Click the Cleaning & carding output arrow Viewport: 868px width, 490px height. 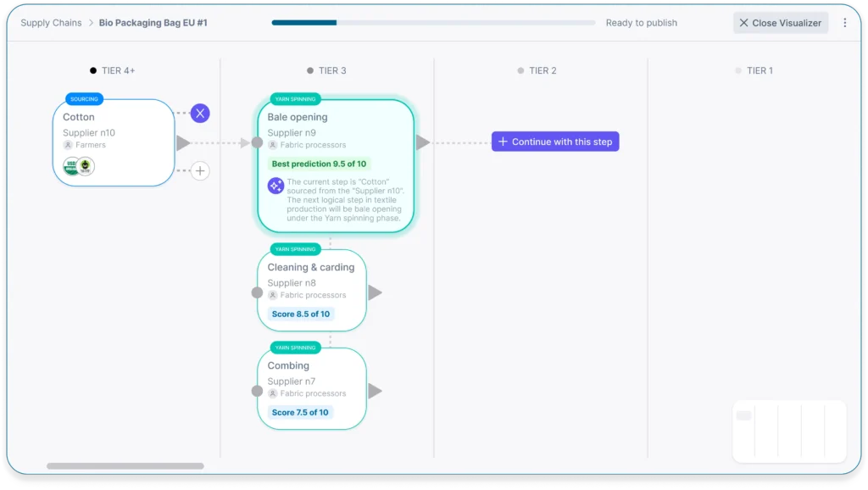[375, 292]
